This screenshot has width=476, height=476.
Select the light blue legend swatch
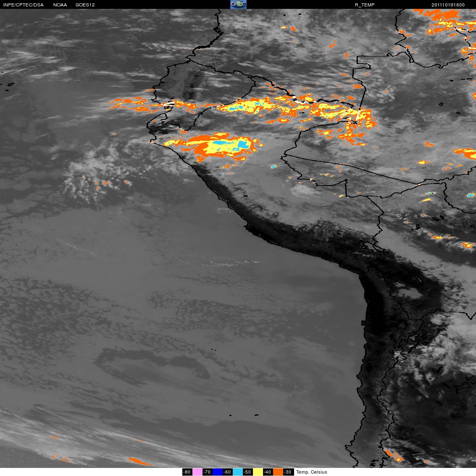pyautogui.click(x=238, y=472)
